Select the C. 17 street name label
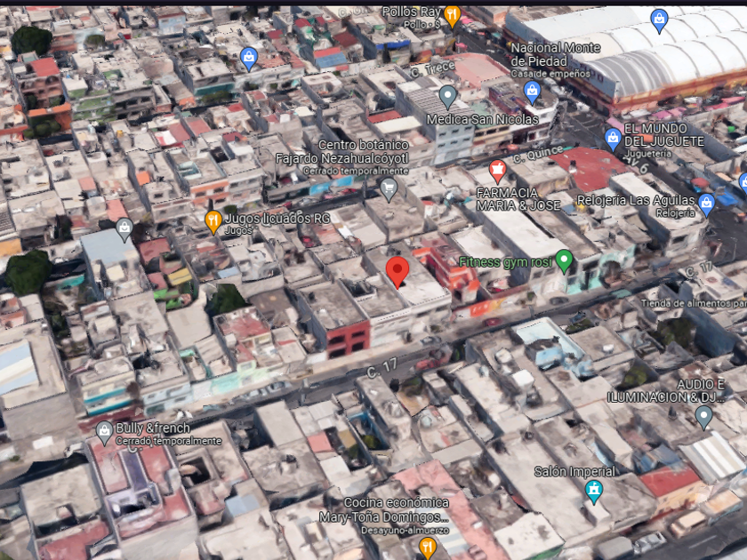Viewport: 747px width, 560px height. [382, 368]
